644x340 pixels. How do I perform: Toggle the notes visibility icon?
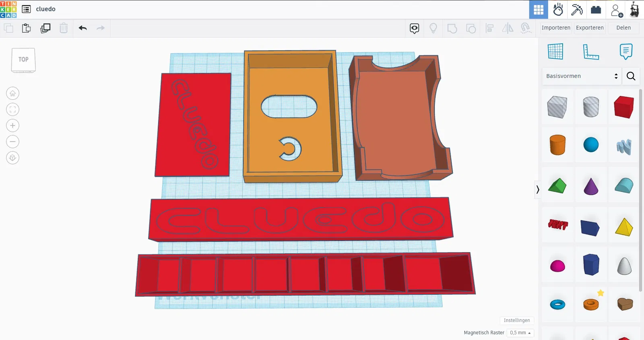click(415, 28)
